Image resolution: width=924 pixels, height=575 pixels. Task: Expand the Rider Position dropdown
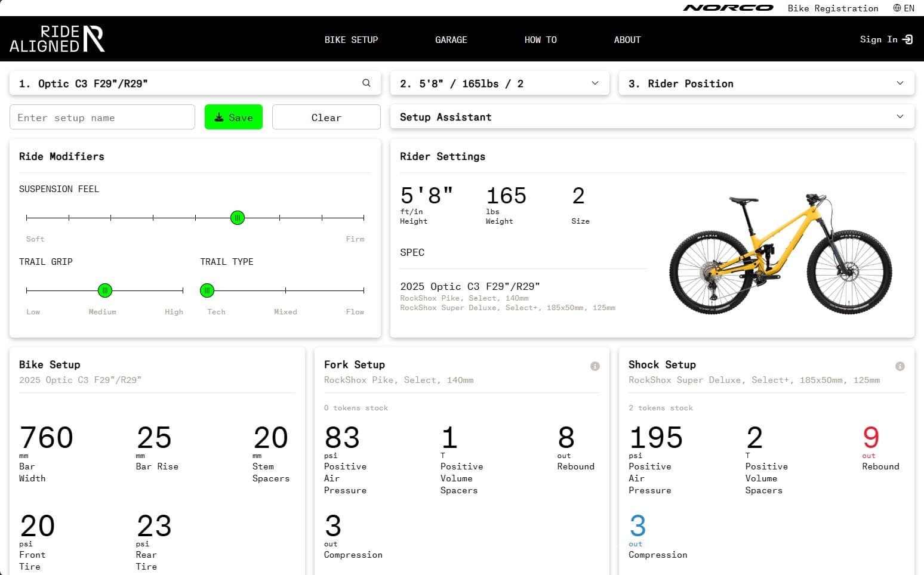(x=766, y=84)
